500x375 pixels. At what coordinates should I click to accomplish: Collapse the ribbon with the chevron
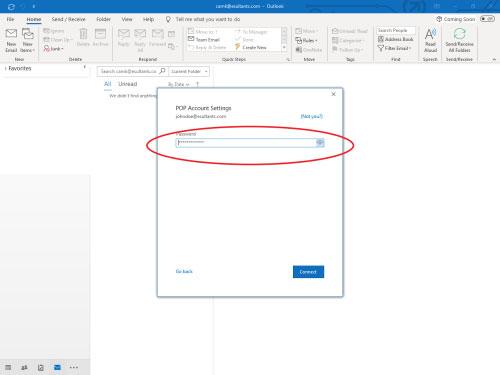pyautogui.click(x=494, y=59)
